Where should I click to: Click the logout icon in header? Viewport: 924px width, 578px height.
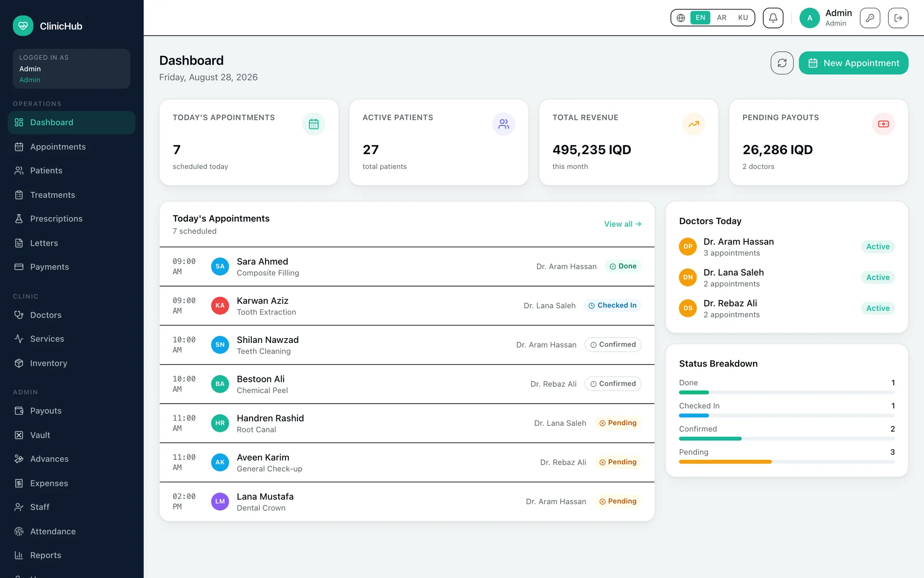(x=898, y=18)
